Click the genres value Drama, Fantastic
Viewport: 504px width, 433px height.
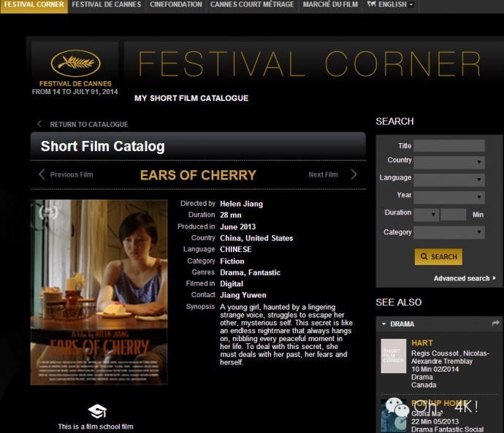(x=250, y=272)
